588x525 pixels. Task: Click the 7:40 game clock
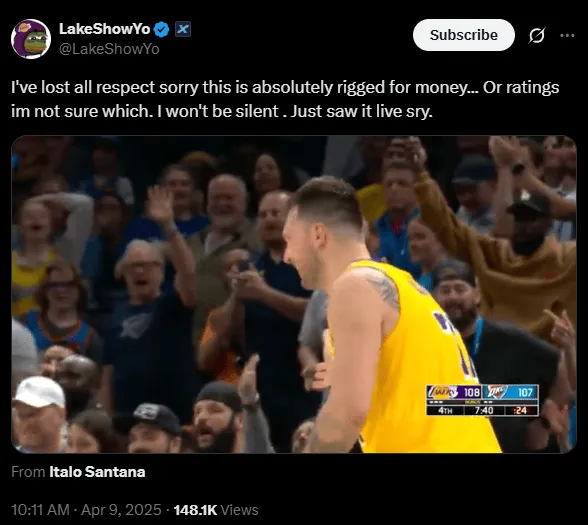(x=484, y=410)
